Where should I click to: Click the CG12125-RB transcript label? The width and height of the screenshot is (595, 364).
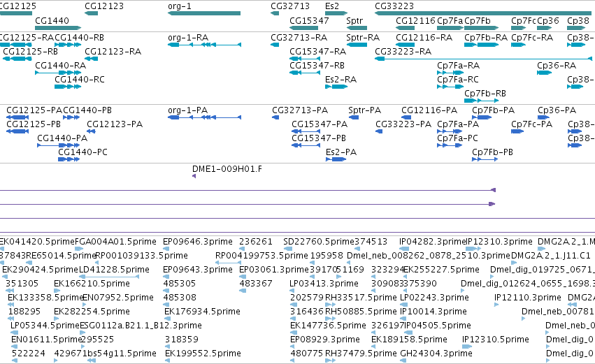tap(30, 52)
